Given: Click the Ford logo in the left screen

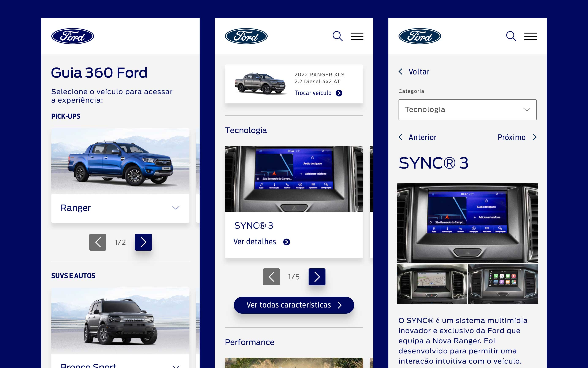Looking at the screenshot, I should [72, 36].
